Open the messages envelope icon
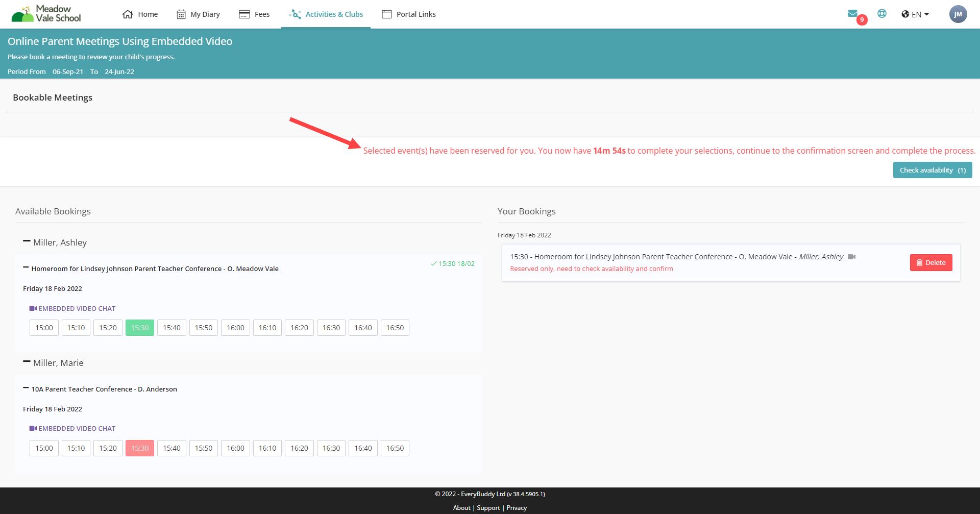The height and width of the screenshot is (514, 980). point(852,14)
